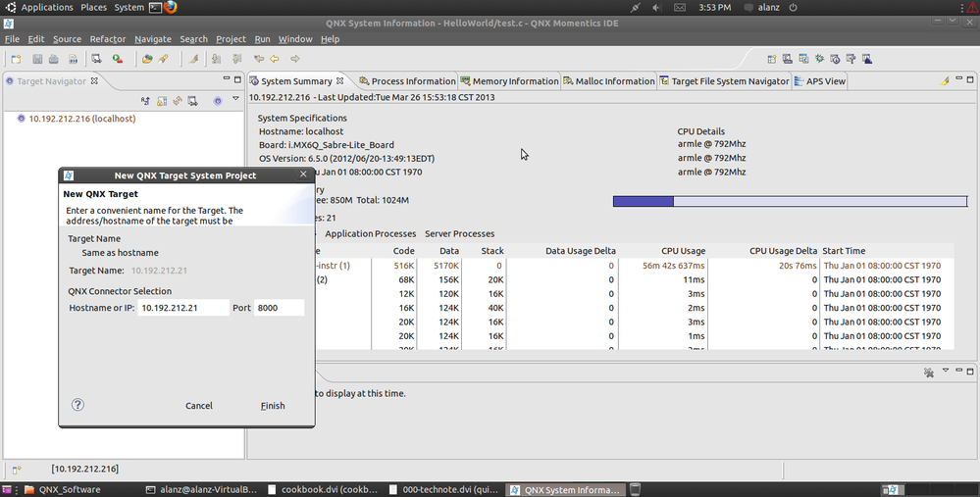Viewport: 980px width, 497px height.
Task: Click the last perspective icon on the right
Action: pos(867,59)
